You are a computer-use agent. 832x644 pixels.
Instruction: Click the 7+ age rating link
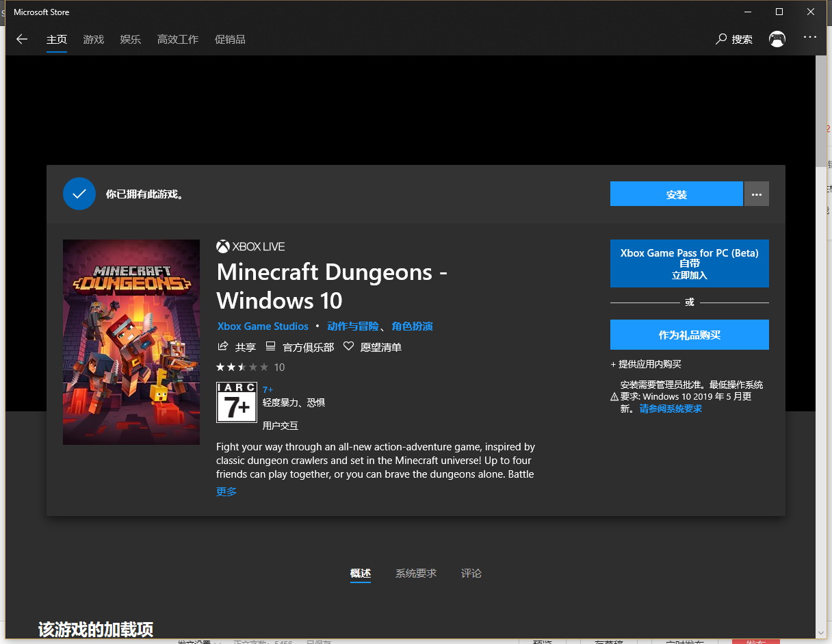(268, 389)
